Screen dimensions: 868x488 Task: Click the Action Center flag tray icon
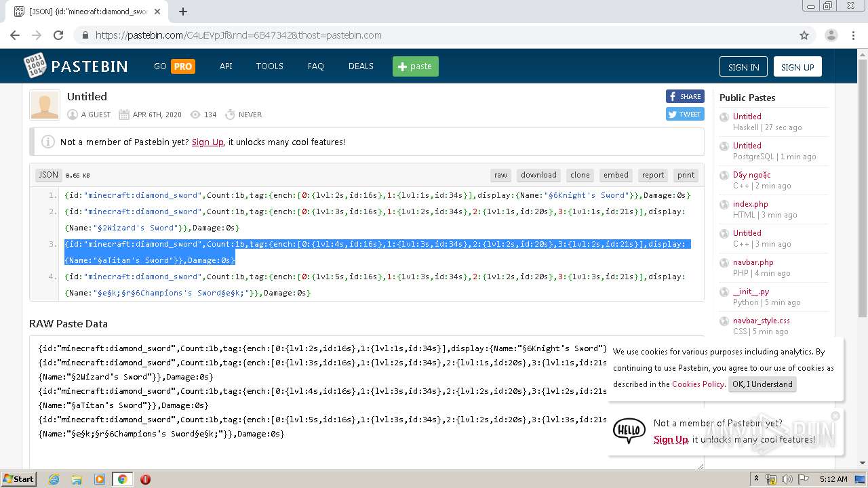coord(804,479)
